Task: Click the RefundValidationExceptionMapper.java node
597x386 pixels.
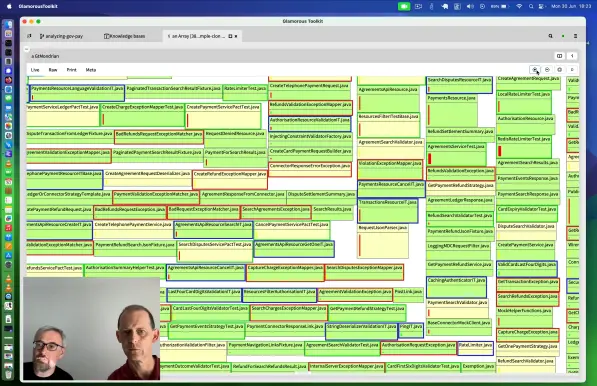Action: [310, 108]
